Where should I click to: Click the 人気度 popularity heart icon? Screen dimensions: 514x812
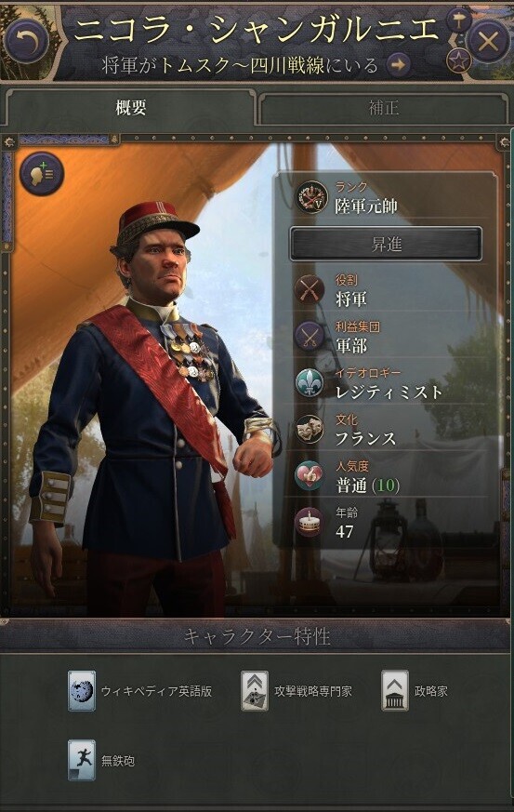(x=310, y=475)
